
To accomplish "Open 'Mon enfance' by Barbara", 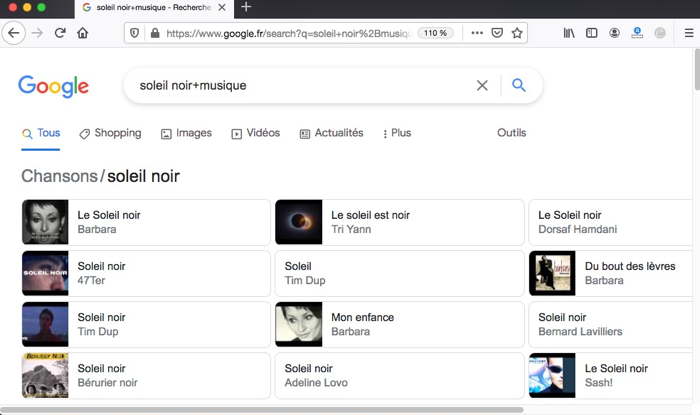I will tap(400, 324).
